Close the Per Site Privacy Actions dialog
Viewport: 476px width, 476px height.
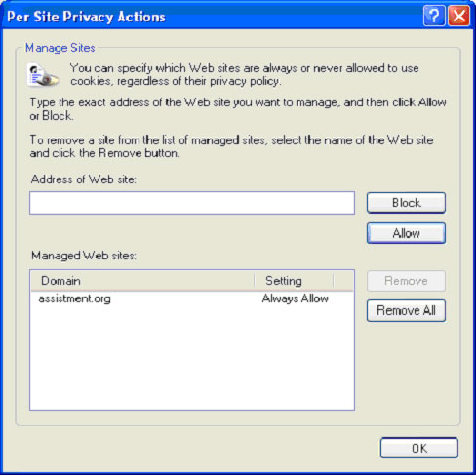(458, 16)
